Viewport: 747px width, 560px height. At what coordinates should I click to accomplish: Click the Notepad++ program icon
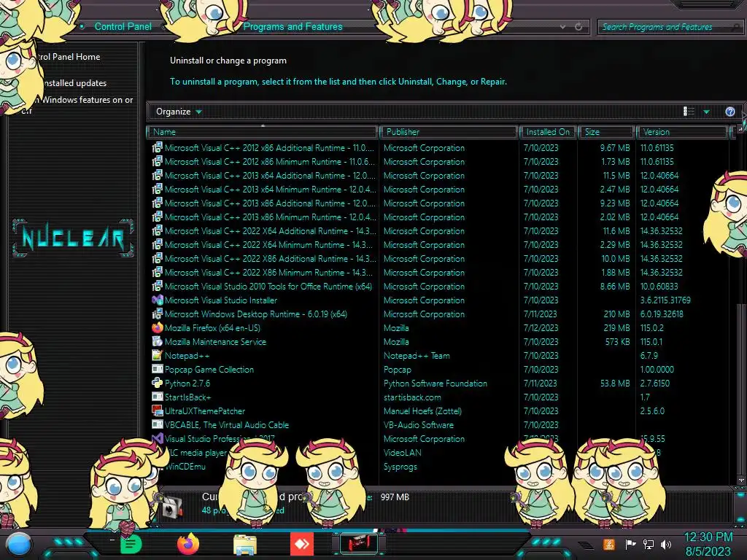pos(158,355)
